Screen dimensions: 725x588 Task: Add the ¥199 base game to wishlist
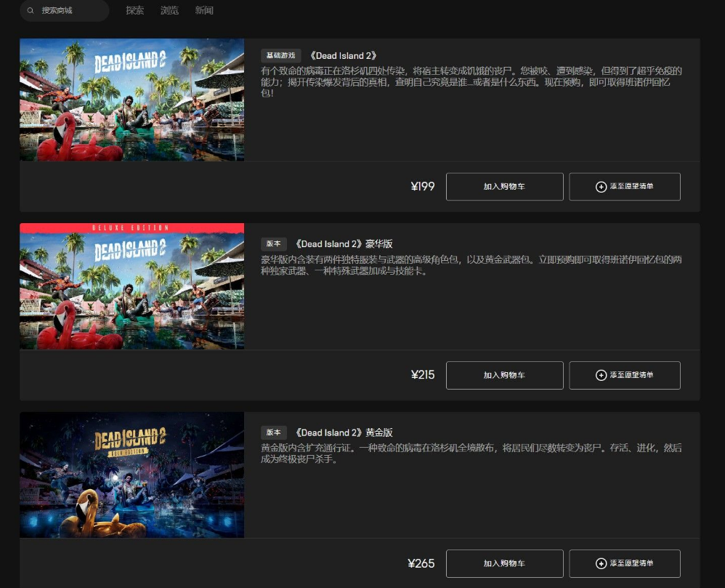[x=625, y=187]
